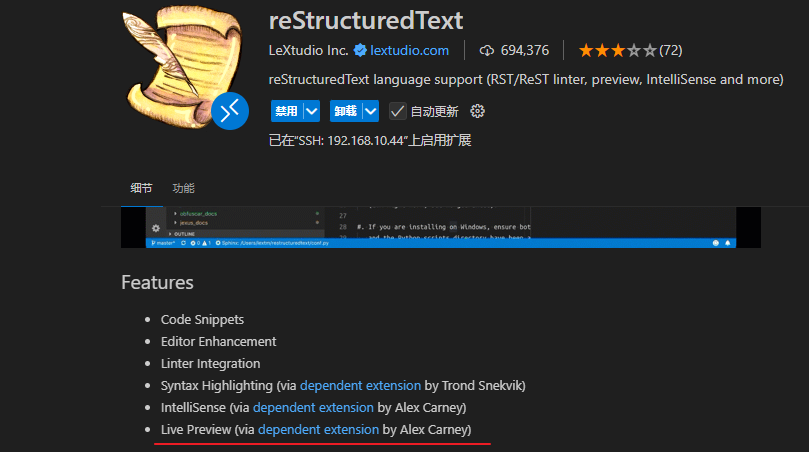This screenshot has width=809, height=452.
Task: Click the reStructuredText extension title
Action: (x=366, y=21)
